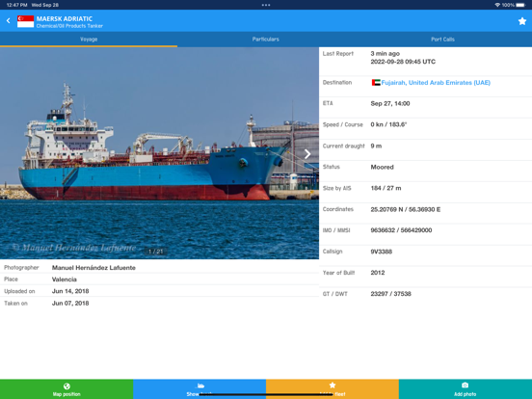Select photographer name Manuel Hernández Lafuente

click(x=93, y=268)
